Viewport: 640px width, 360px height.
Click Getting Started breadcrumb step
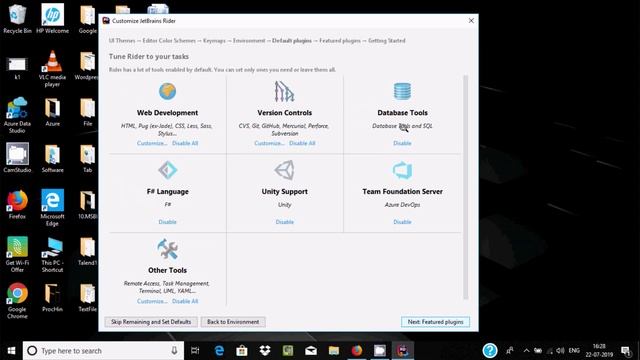tap(387, 41)
